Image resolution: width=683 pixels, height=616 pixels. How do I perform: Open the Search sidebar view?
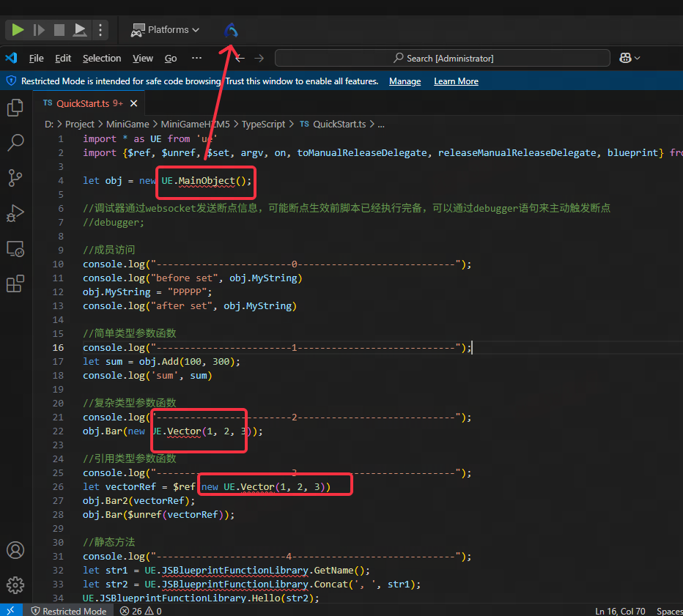[15, 143]
